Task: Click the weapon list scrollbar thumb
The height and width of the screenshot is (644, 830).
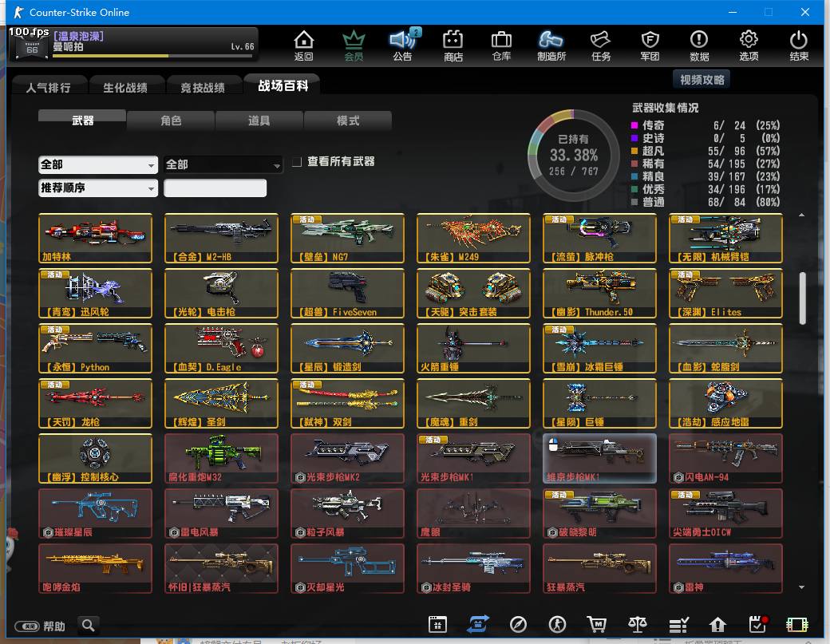Action: click(x=802, y=298)
